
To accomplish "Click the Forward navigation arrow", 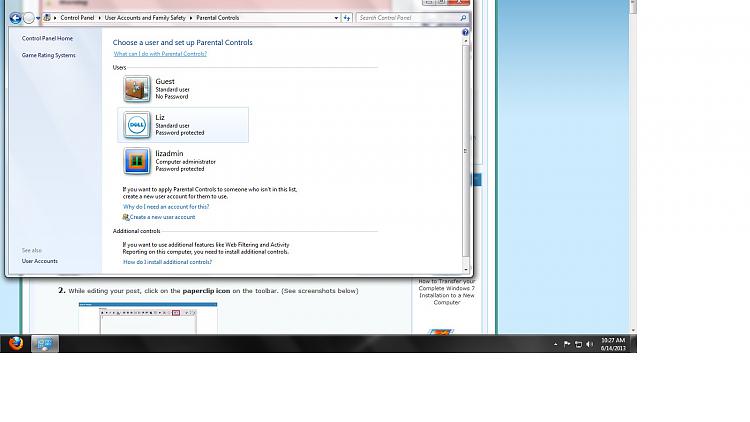I will pos(29,18).
